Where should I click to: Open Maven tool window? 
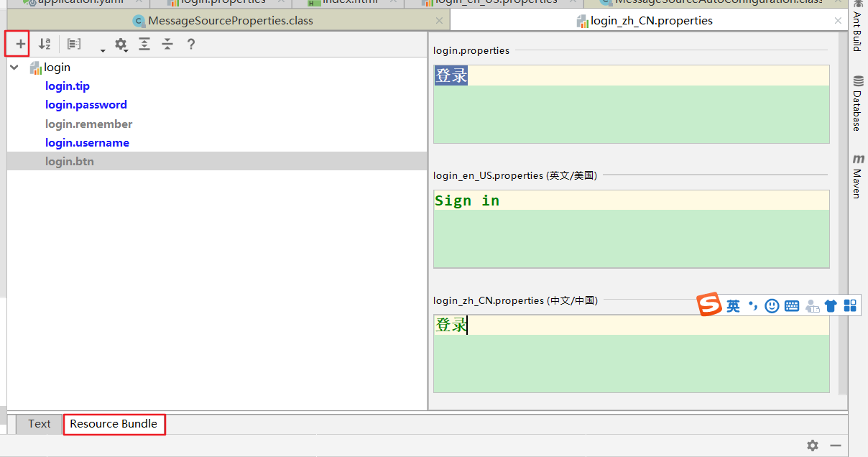tap(857, 175)
